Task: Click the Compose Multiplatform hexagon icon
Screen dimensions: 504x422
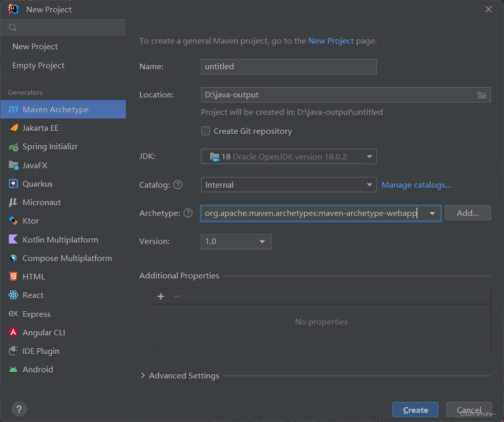Action: pyautogui.click(x=13, y=258)
